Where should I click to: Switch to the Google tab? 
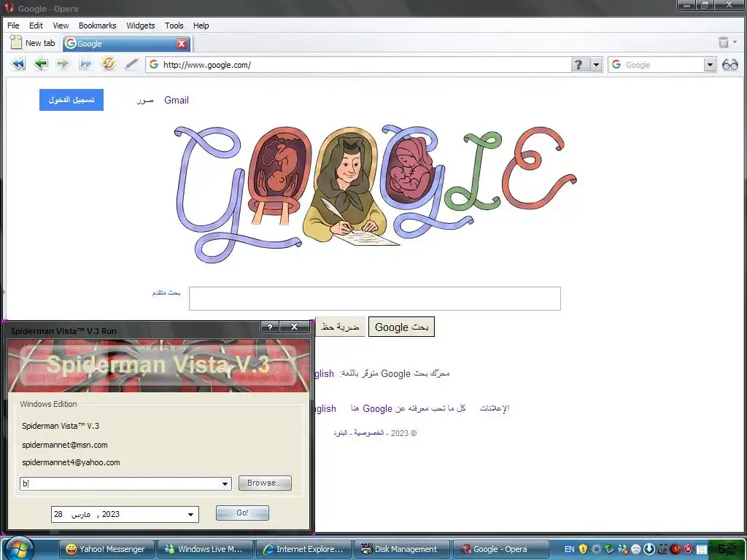[x=127, y=43]
